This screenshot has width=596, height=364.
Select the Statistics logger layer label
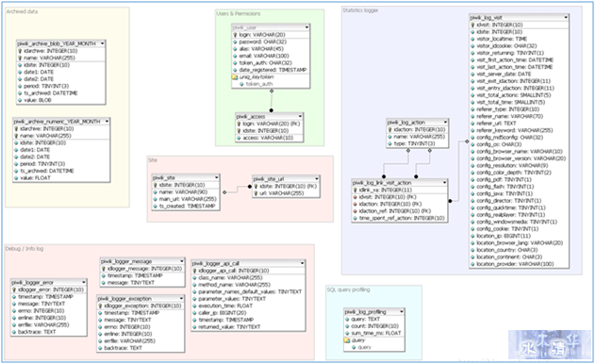coord(360,10)
